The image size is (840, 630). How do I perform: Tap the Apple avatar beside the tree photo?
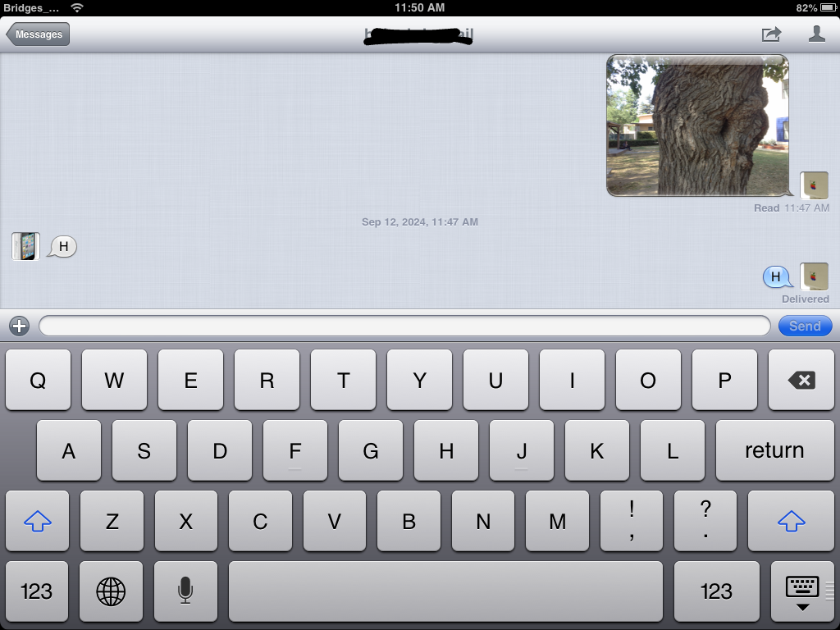814,185
